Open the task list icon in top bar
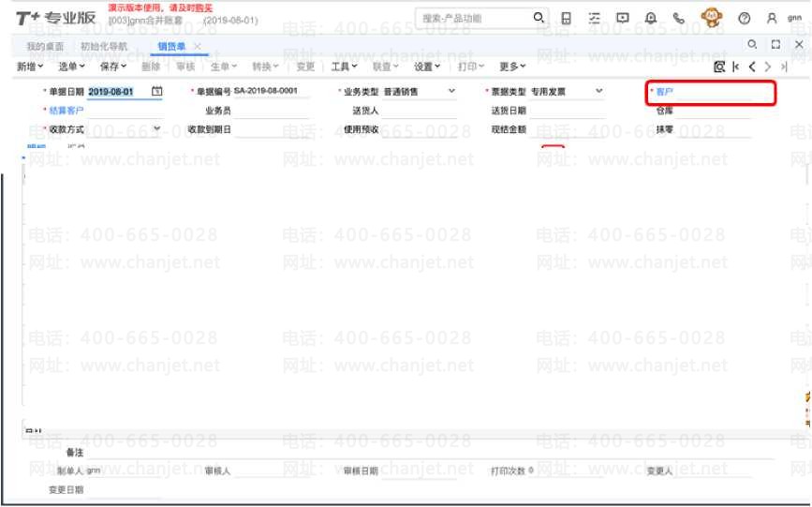Image resolution: width=812 pixels, height=507 pixels. [594, 18]
